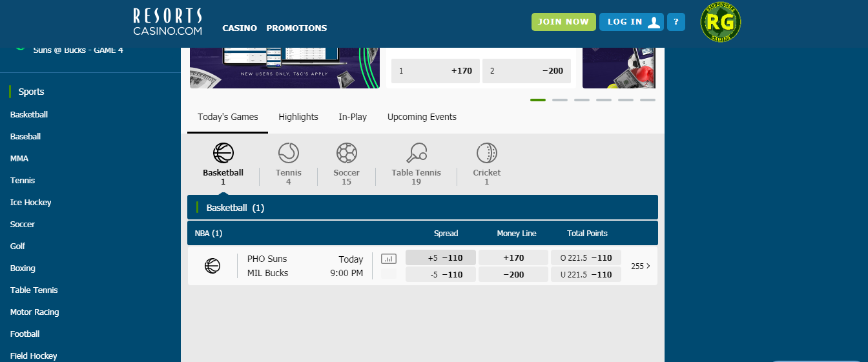The height and width of the screenshot is (362, 868).
Task: Switch to Today's Games tab
Action: pyautogui.click(x=228, y=117)
